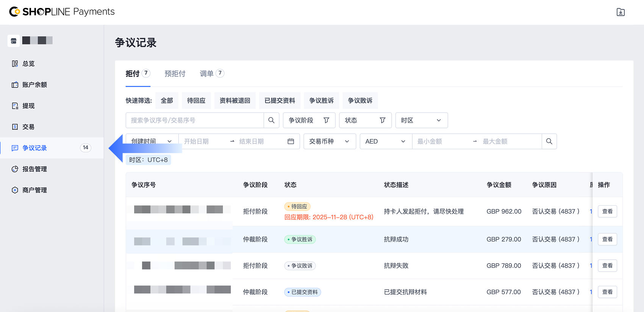The image size is (644, 312).
Task: Apply the 争议胜诉 quick filter
Action: tap(322, 100)
